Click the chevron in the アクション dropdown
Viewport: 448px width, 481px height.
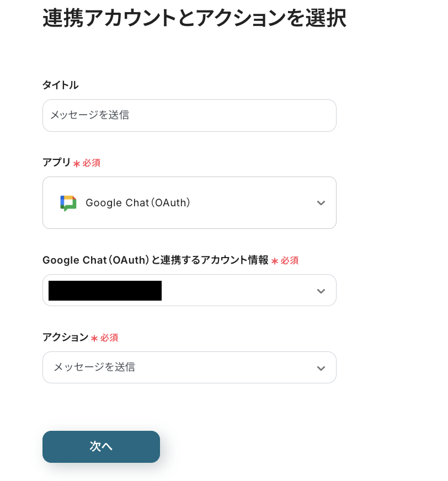pyautogui.click(x=321, y=368)
